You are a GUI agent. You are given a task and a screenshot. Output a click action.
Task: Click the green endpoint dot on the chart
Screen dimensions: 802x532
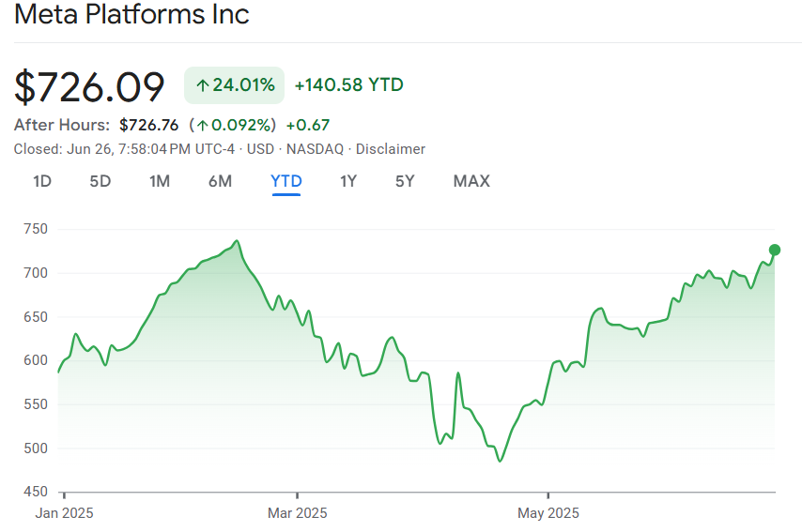775,250
